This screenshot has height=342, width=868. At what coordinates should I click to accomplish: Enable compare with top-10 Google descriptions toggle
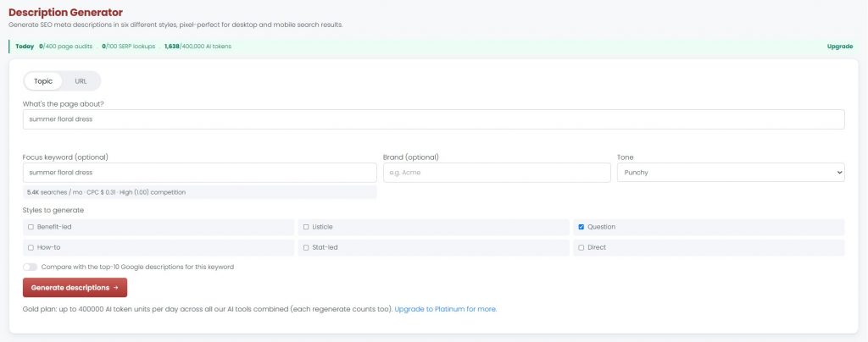coord(31,267)
